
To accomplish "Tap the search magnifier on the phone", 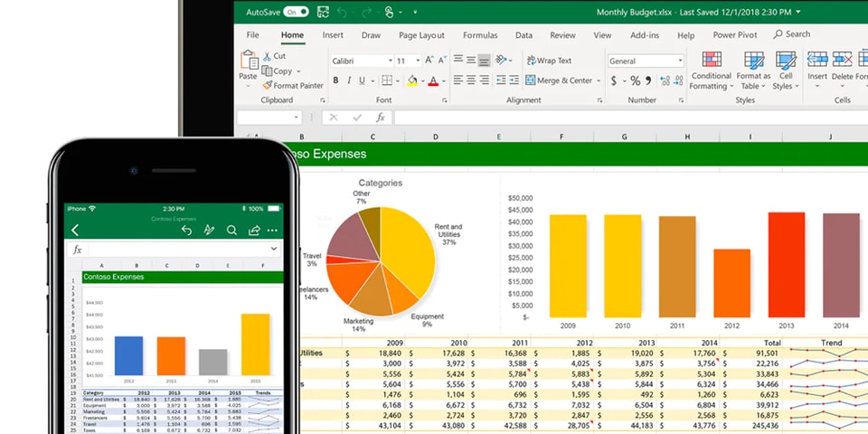I will point(231,231).
